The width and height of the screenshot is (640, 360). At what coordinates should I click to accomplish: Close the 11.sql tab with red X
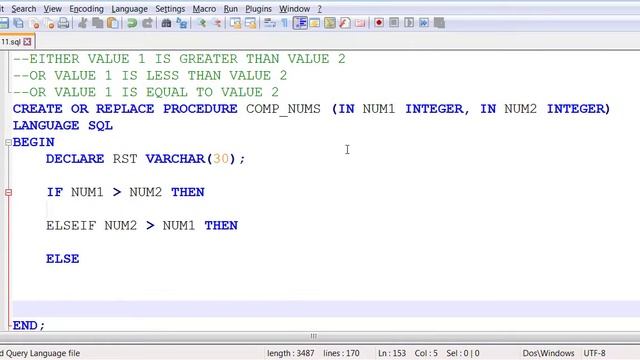27,42
